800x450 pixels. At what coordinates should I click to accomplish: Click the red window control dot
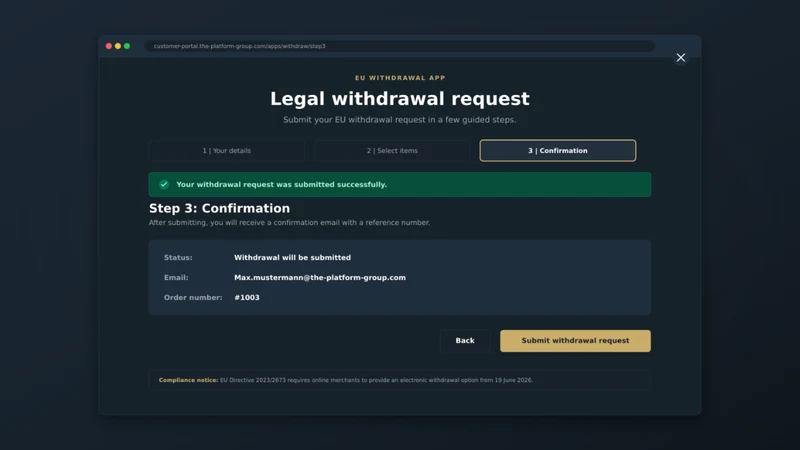(x=109, y=46)
